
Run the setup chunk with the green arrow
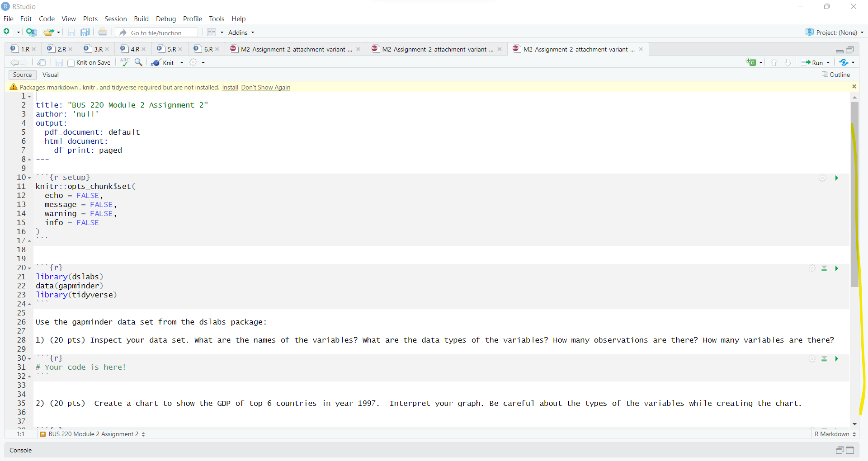tap(837, 178)
